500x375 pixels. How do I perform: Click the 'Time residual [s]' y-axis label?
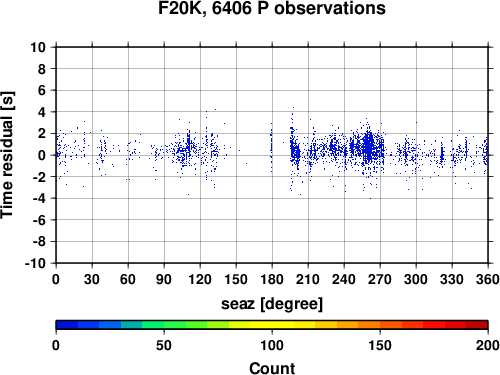(x=7, y=155)
